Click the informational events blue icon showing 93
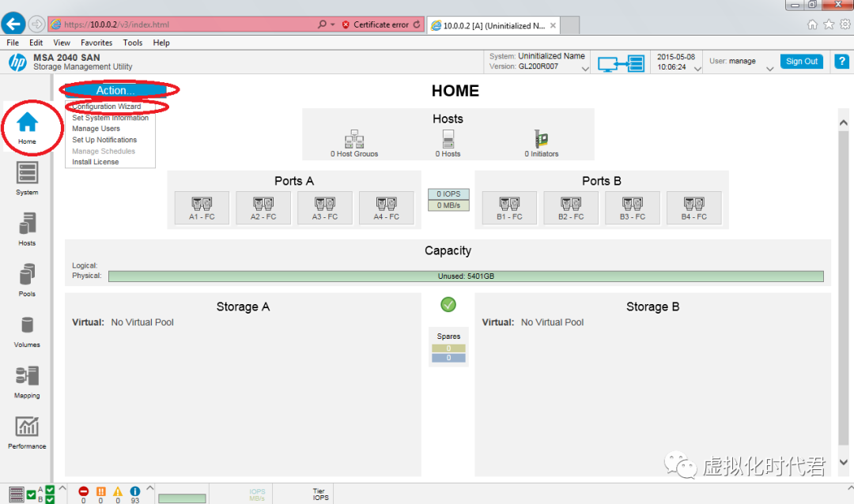The height and width of the screenshot is (504, 854). [135, 491]
